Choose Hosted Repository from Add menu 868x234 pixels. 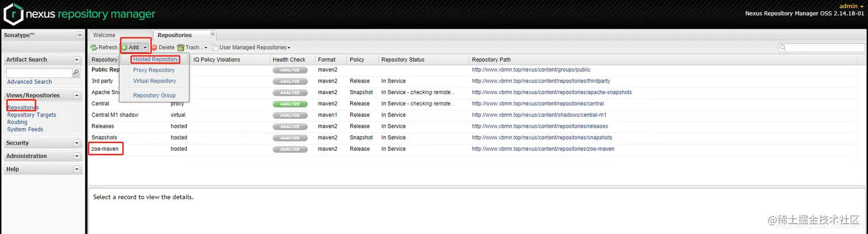coord(155,59)
